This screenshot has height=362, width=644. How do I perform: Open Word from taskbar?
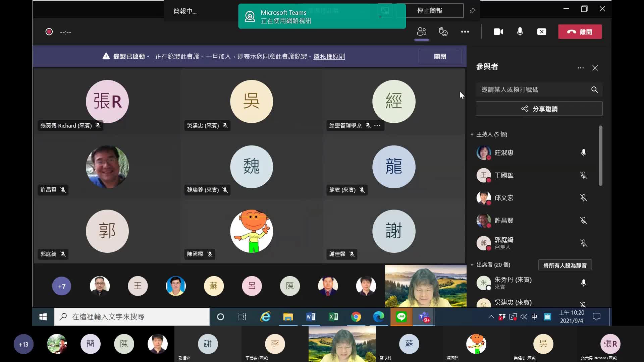tap(311, 317)
